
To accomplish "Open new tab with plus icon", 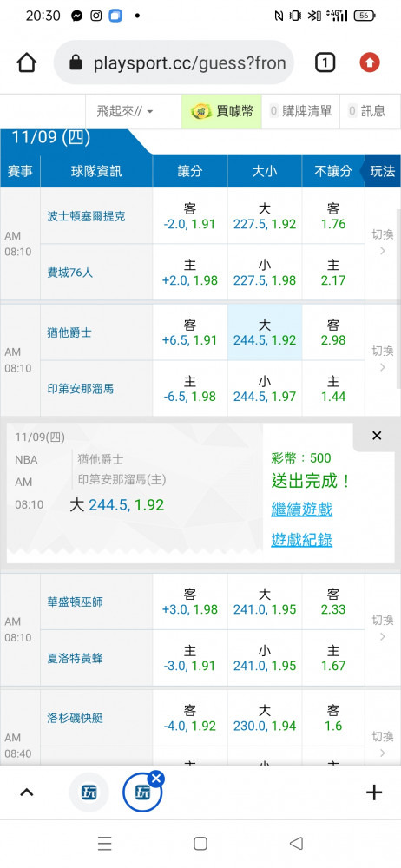I will (374, 792).
